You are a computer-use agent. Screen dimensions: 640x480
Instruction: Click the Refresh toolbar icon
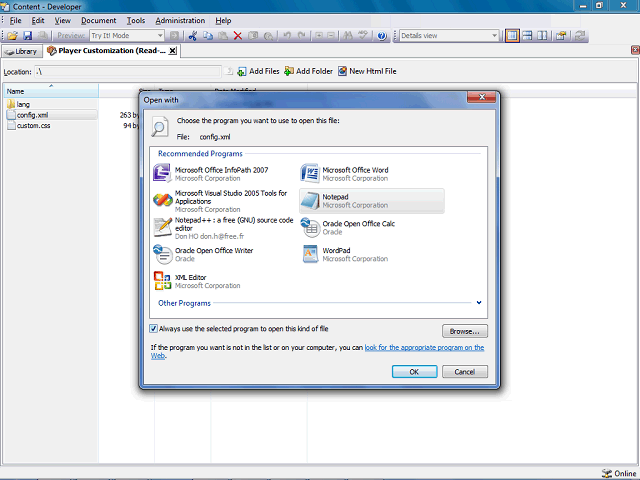[x=579, y=36]
